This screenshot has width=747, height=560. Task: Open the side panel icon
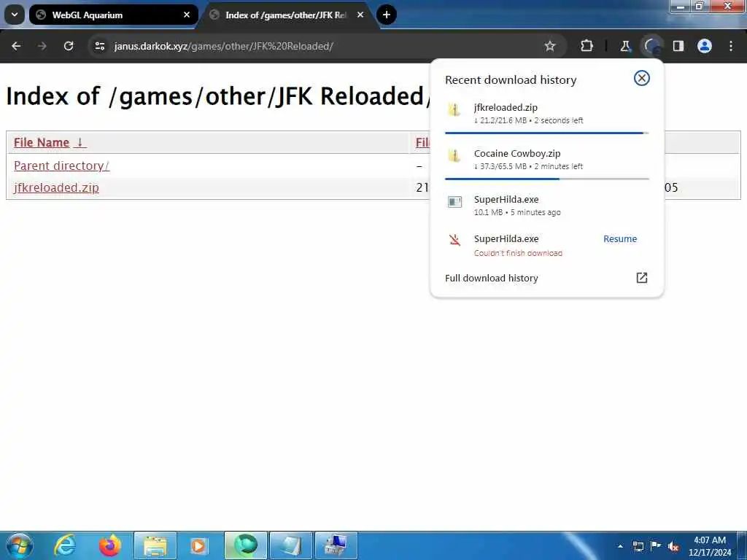pos(678,46)
